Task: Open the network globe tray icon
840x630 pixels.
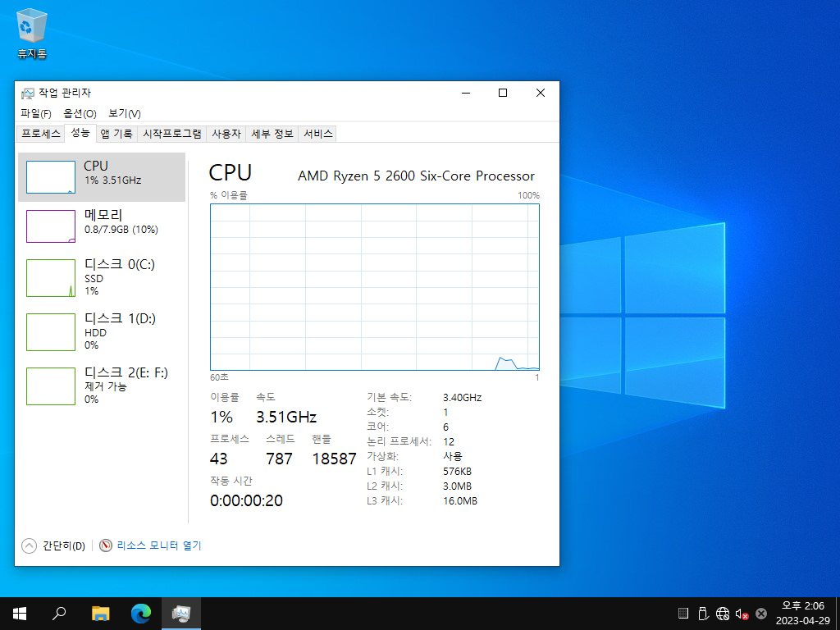Action: click(723, 614)
